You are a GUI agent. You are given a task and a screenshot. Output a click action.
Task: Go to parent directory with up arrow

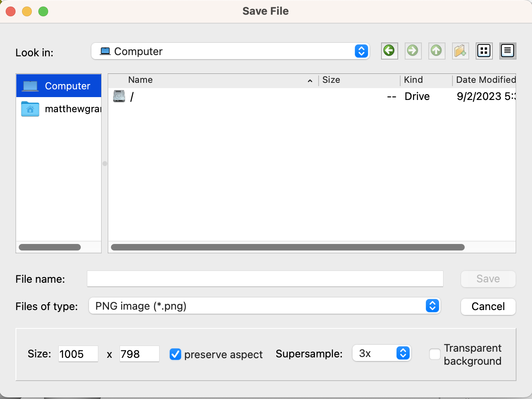[x=437, y=51]
